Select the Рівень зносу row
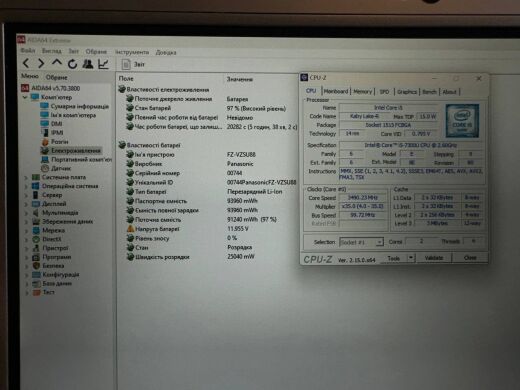 pyautogui.click(x=207, y=238)
